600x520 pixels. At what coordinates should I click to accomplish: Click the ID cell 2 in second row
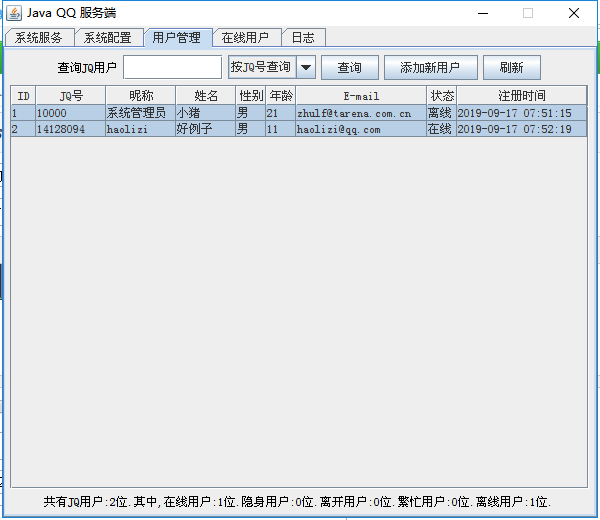(23, 129)
